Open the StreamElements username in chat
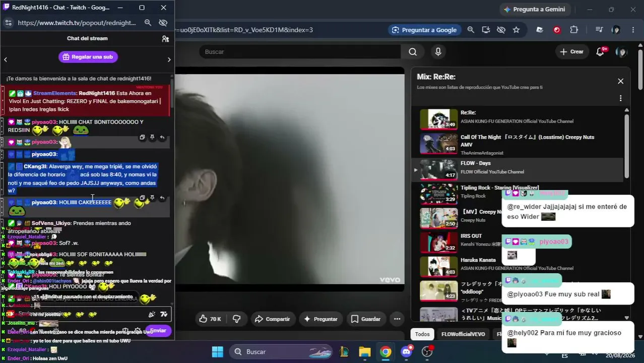Viewport: 644px width, 363px height. (x=54, y=93)
